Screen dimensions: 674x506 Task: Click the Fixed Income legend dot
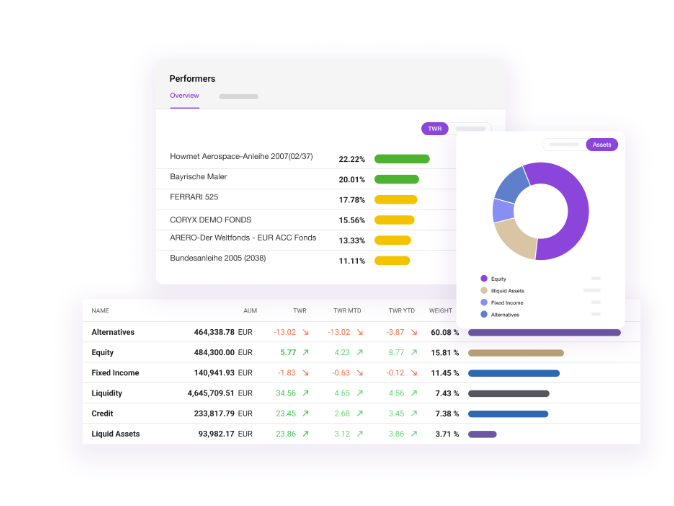484,302
